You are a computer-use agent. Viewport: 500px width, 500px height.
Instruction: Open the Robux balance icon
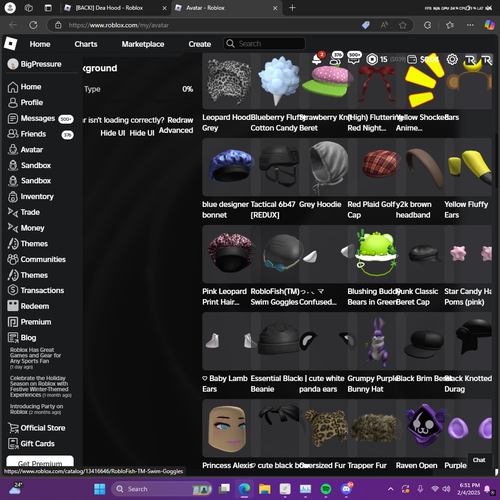(372, 59)
